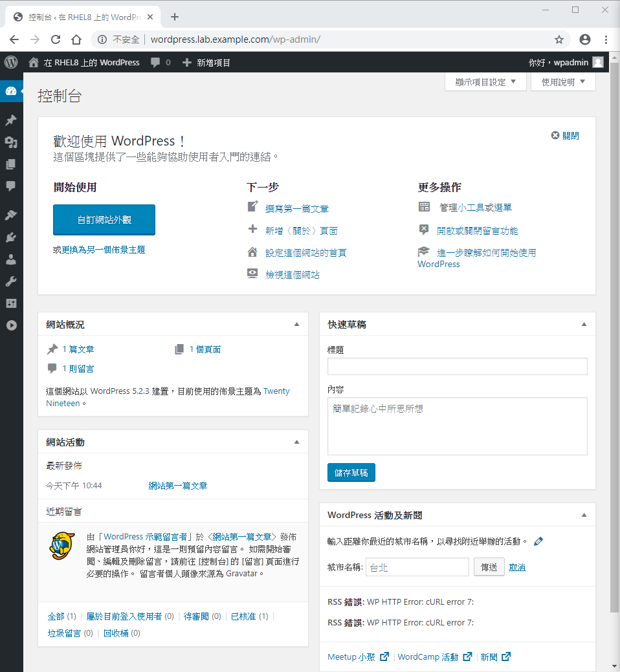Open the Meetup 小聚 external link
Viewport: 620px width, 672px height.
coord(358,656)
